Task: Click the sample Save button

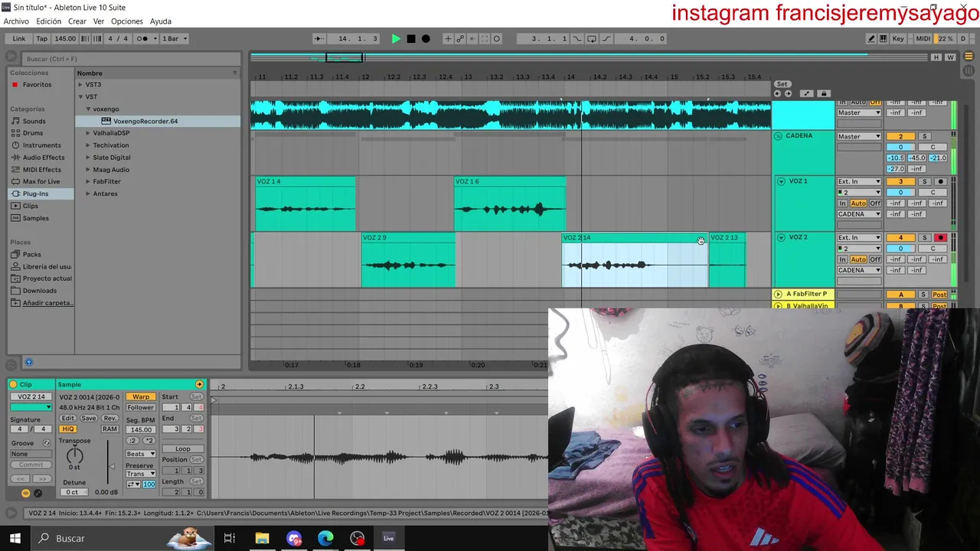Action: point(89,419)
